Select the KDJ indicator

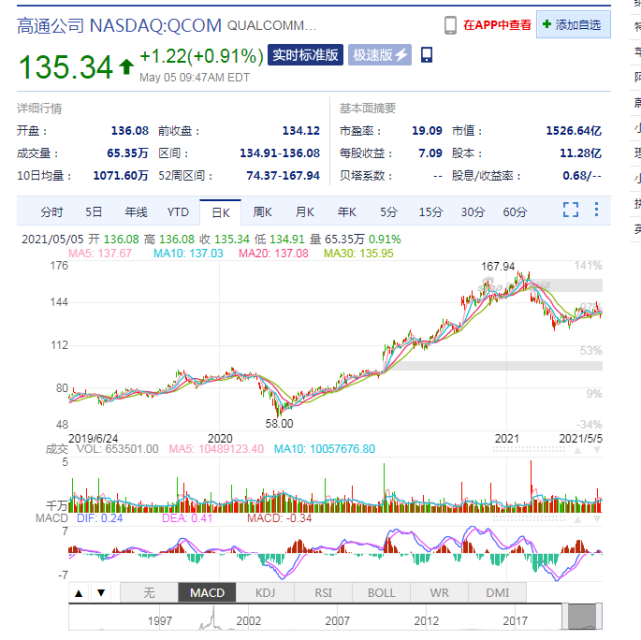(x=265, y=593)
